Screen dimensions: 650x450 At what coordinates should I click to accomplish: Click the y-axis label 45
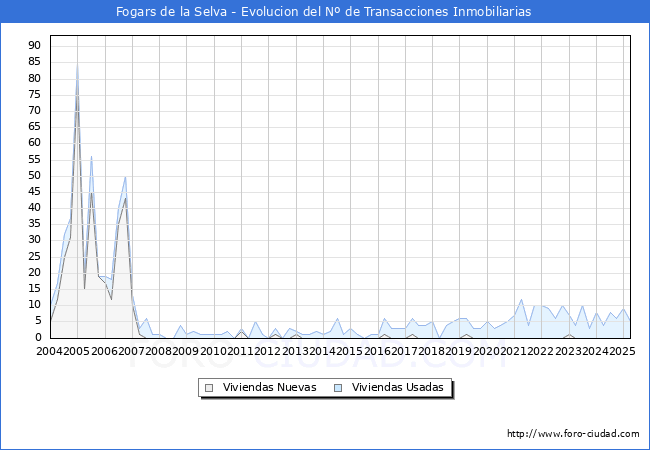tap(34, 191)
